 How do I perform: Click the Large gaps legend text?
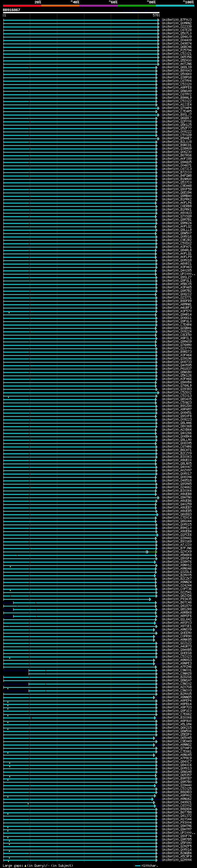pyautogui.click(x=38, y=866)
